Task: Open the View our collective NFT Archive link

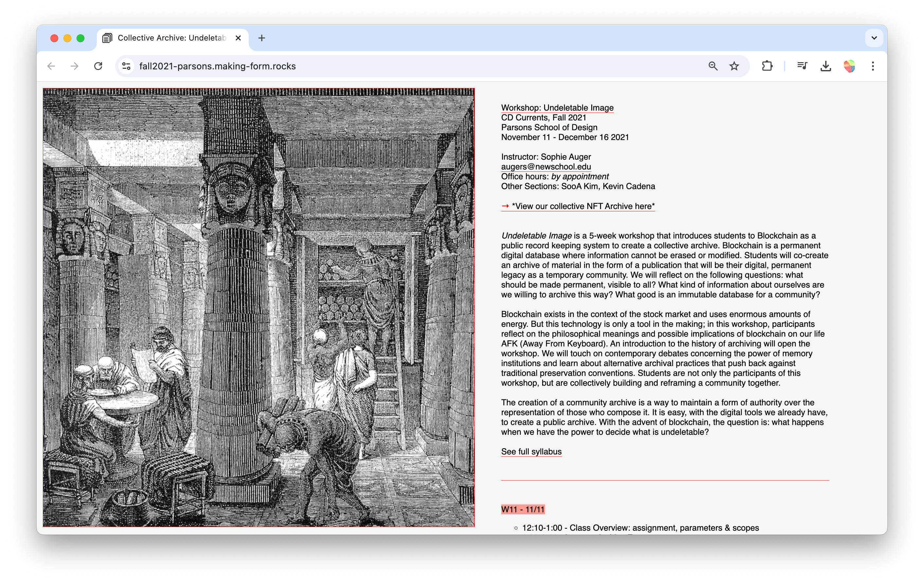Action: [x=578, y=206]
